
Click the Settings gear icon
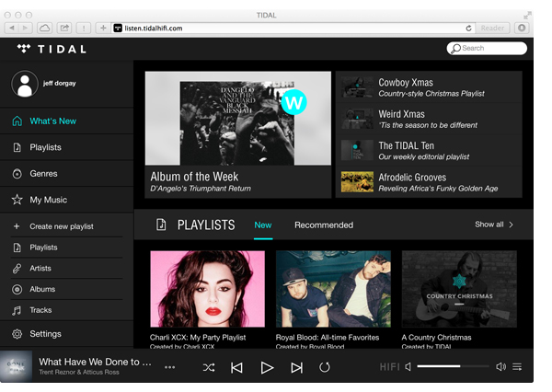(x=17, y=333)
